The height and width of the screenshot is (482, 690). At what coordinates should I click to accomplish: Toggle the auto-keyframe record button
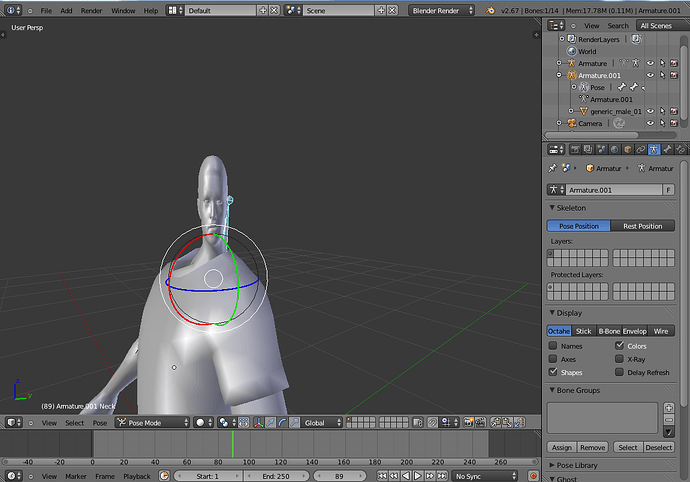click(x=533, y=476)
